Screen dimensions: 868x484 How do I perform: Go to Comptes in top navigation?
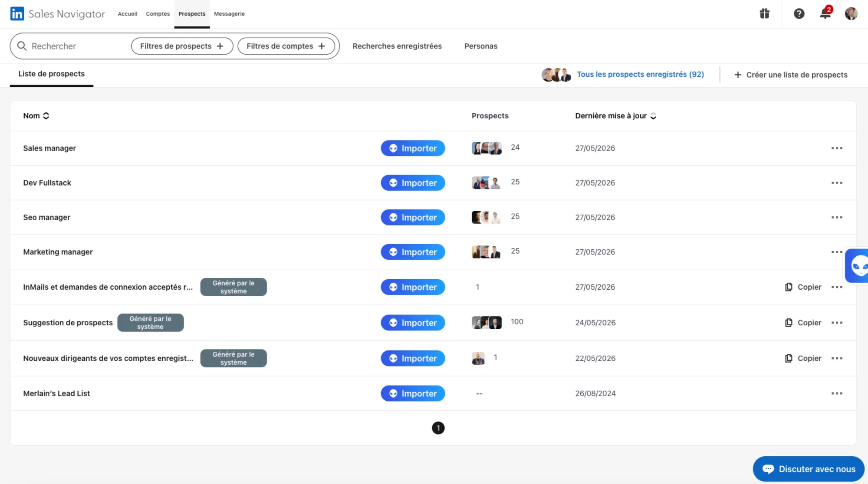pyautogui.click(x=158, y=14)
